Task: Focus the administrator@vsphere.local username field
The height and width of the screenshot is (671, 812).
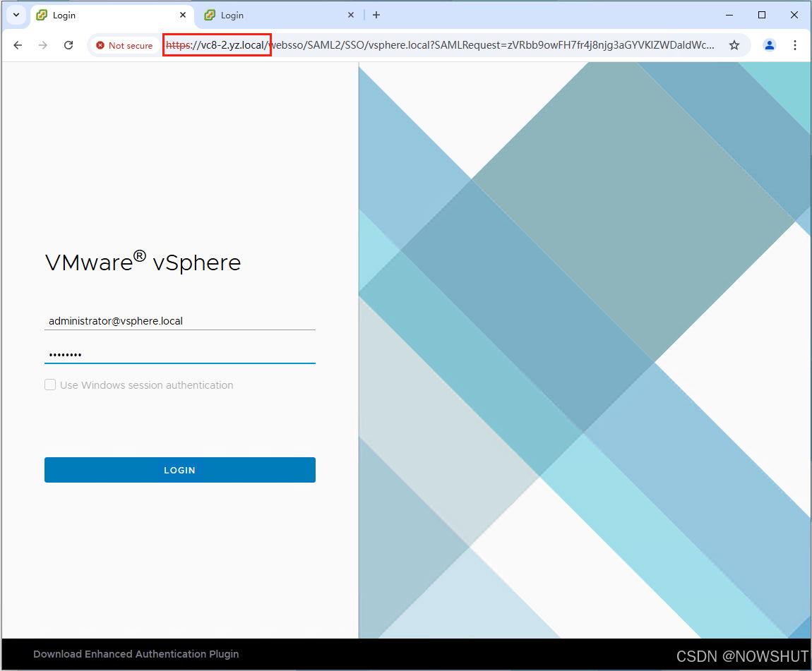Action: click(x=179, y=321)
